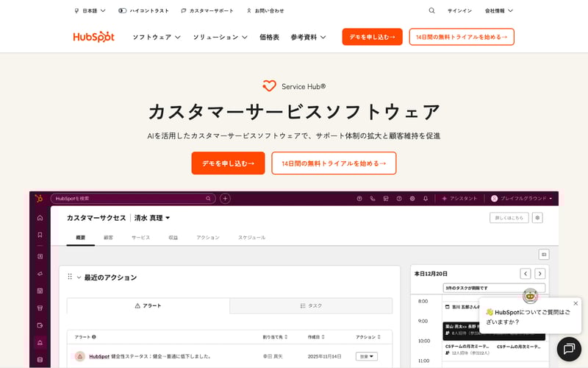Click the HubSpot logo in the header
The image size is (588, 368).
94,37
